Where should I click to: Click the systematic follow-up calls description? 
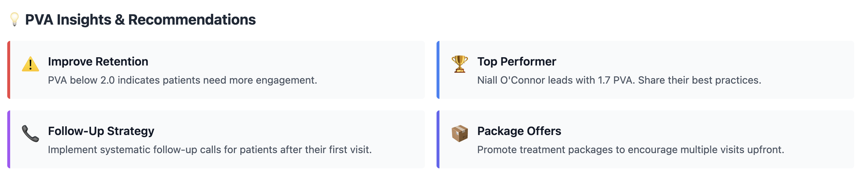pos(210,150)
